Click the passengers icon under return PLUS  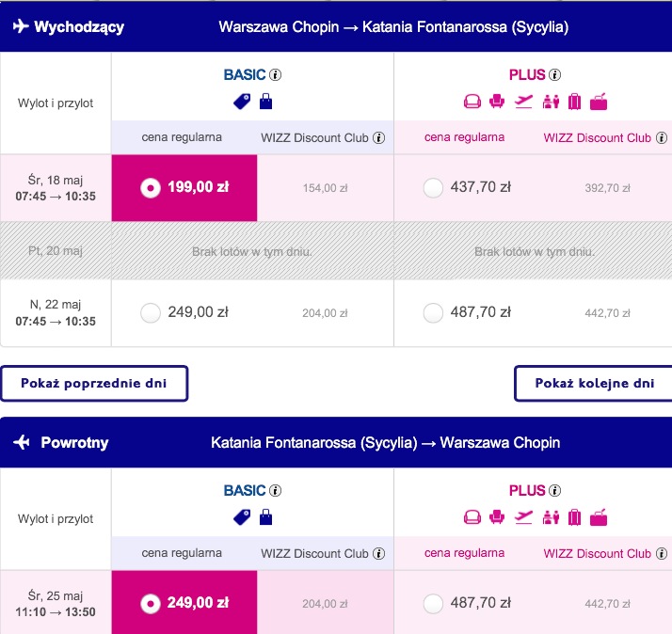click(551, 517)
